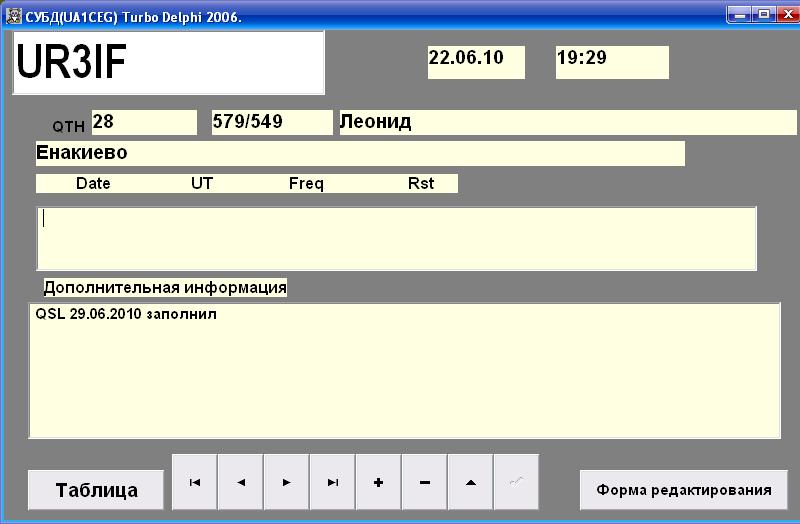Select the time field 19:29

coord(612,62)
